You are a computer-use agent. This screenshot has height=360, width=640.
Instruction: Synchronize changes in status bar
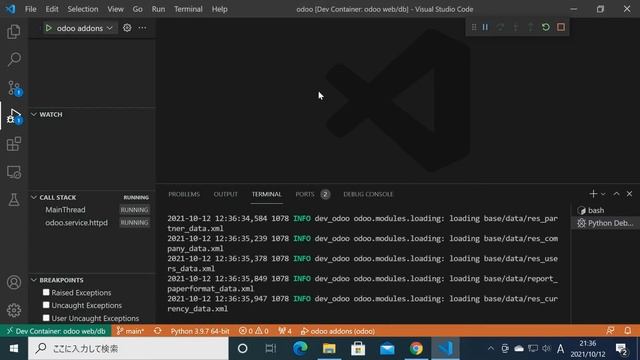tap(158, 331)
